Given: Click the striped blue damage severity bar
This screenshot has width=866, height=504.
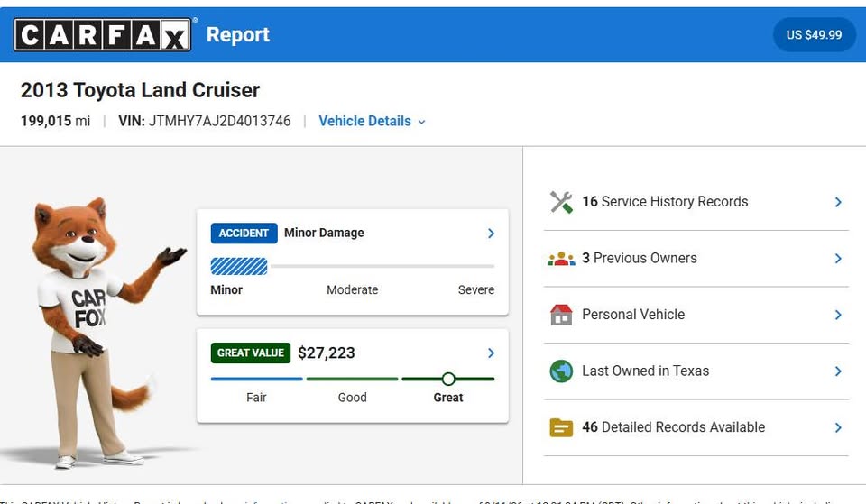Looking at the screenshot, I should pos(239,266).
